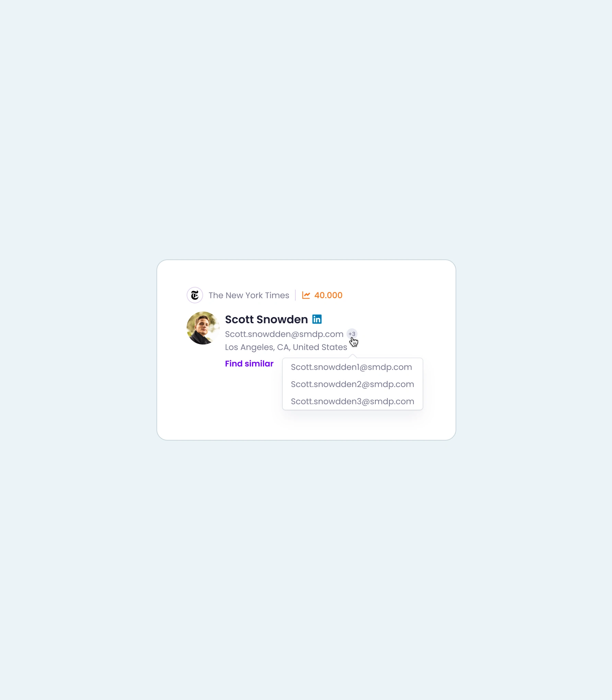Click the light blue background outside the card
The image size is (612, 700).
tap(306, 137)
